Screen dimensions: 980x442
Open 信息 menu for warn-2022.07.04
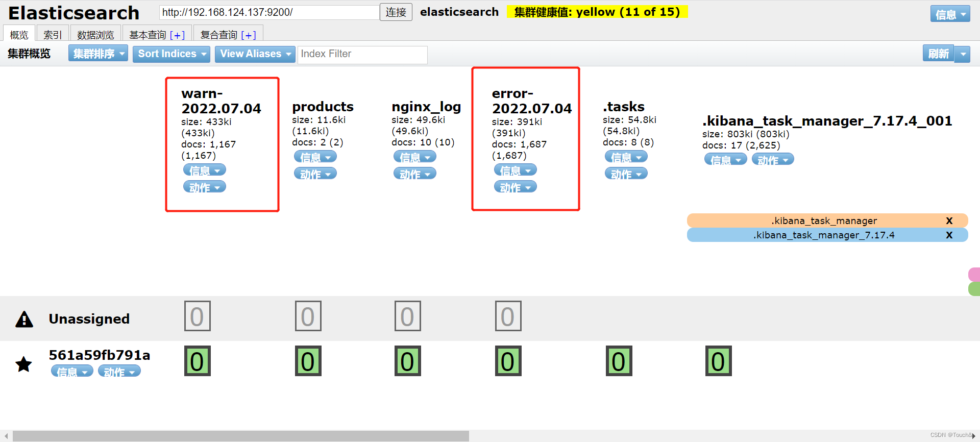point(204,170)
